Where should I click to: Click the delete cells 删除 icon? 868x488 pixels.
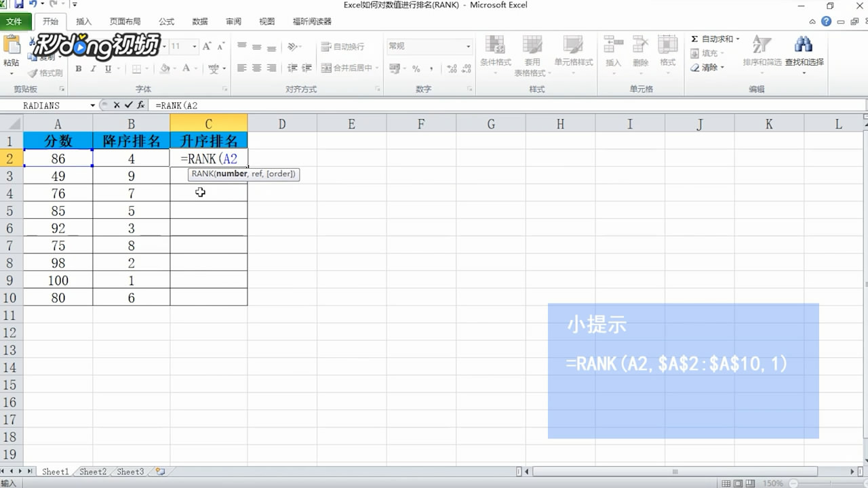point(641,44)
